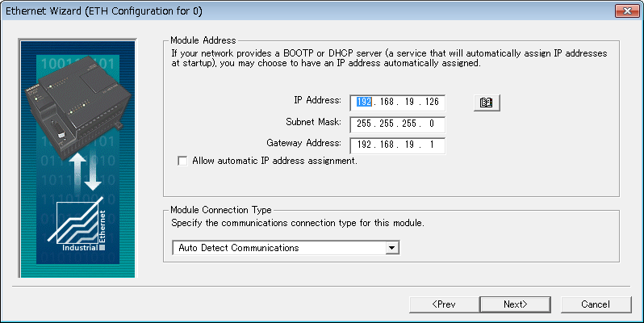
Task: Enable Allow automatic IP address assignment
Action: click(182, 161)
